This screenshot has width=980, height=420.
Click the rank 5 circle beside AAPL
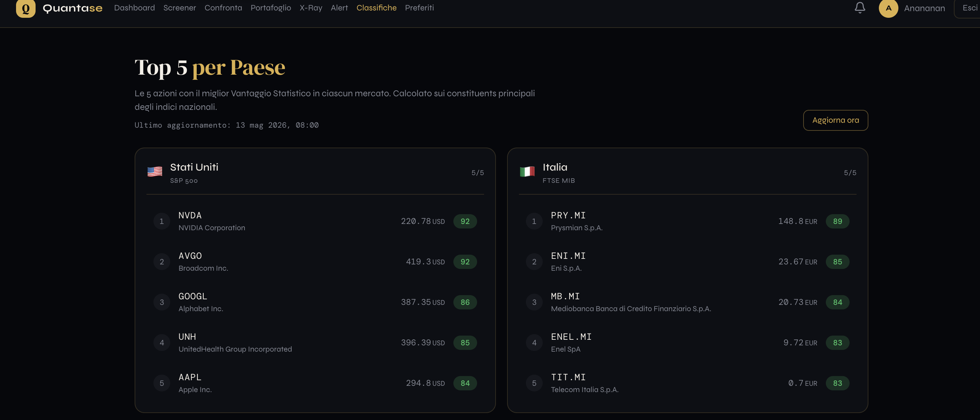click(162, 383)
